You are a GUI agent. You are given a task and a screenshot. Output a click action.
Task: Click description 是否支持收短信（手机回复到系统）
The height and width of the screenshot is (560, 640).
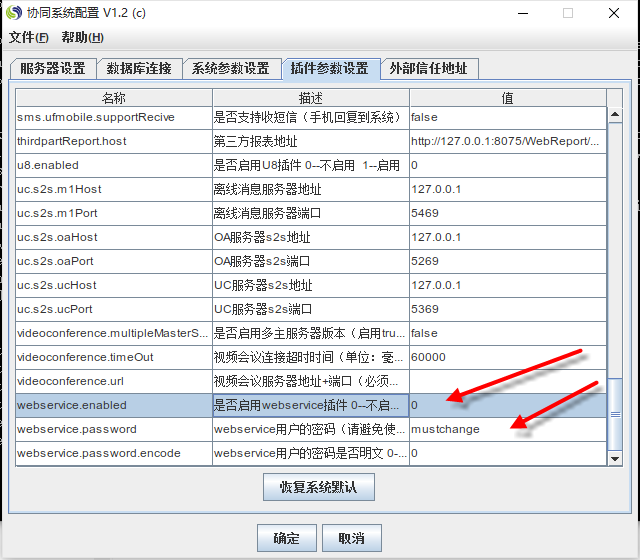pos(311,118)
